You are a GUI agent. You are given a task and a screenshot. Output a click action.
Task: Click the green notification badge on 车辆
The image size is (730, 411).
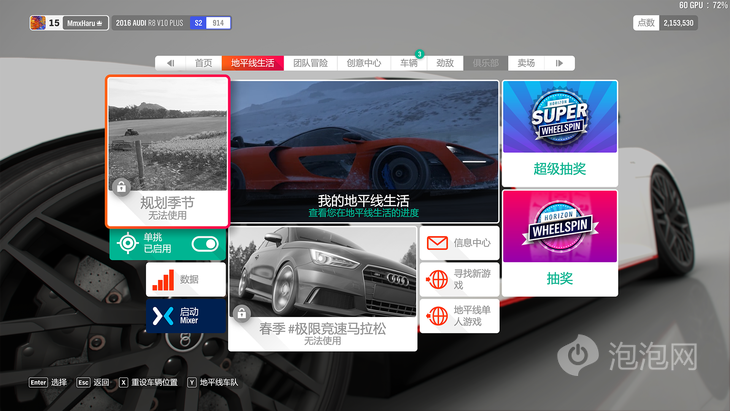point(419,54)
